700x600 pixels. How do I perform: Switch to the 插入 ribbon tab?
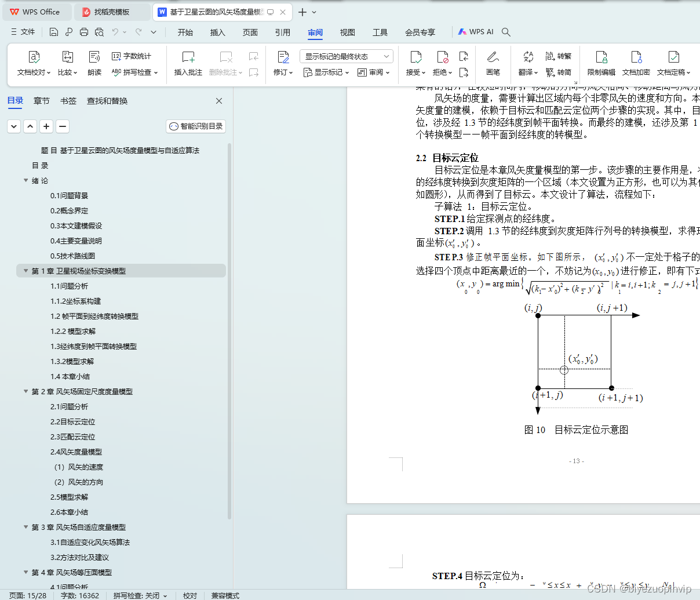[218, 32]
